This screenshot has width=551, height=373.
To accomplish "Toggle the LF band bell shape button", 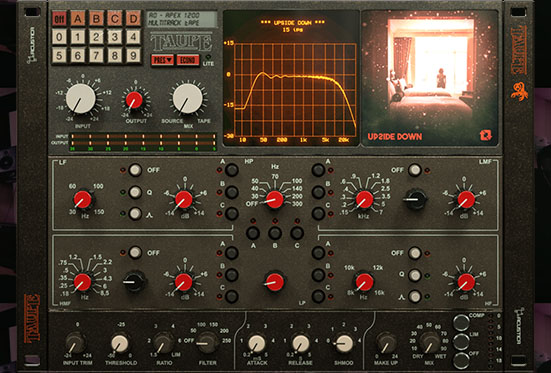I will point(135,213).
